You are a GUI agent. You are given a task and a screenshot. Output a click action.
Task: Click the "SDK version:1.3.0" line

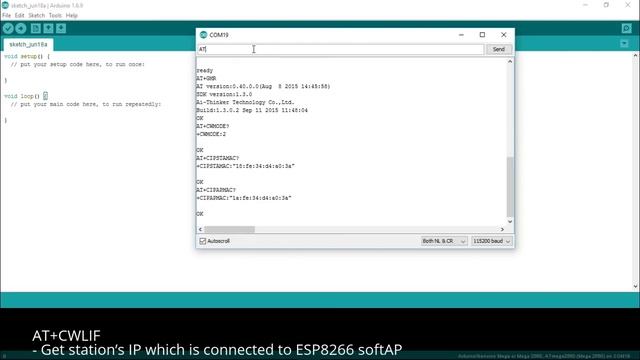click(x=224, y=94)
